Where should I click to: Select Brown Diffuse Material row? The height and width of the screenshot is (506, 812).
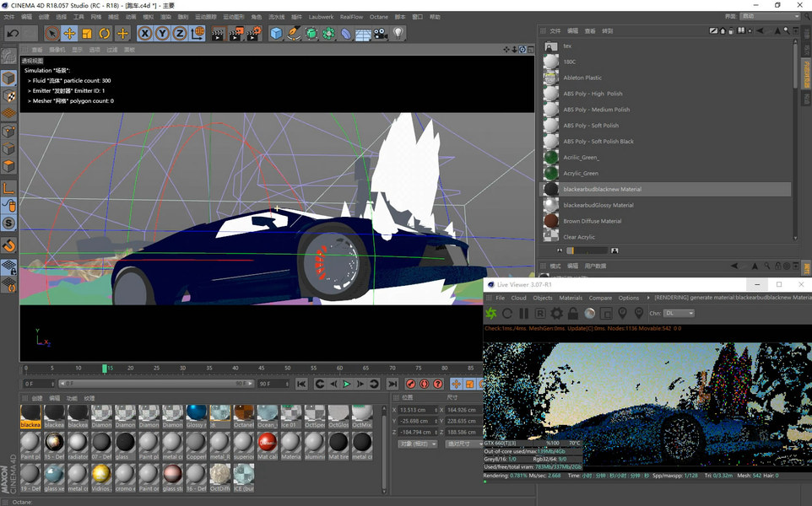(667, 221)
